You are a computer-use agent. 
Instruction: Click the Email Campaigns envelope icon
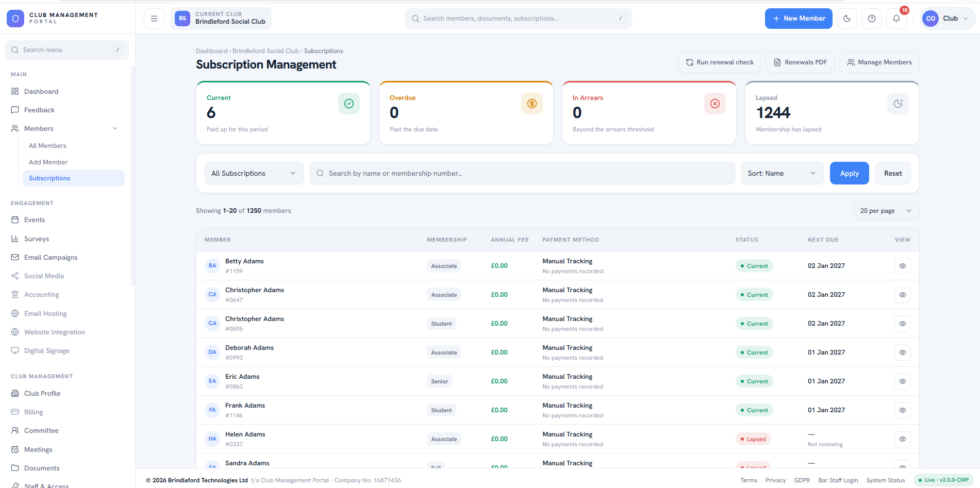click(15, 257)
